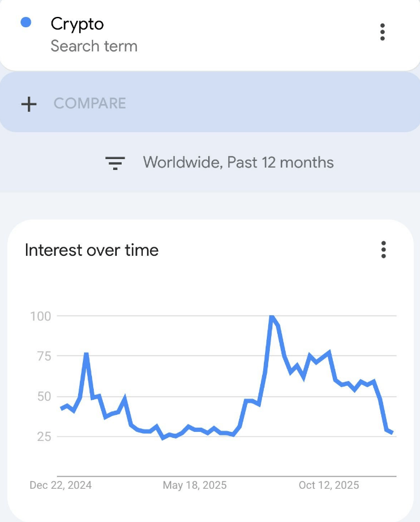
Task: Select the Crypto search term label
Action: [77, 24]
